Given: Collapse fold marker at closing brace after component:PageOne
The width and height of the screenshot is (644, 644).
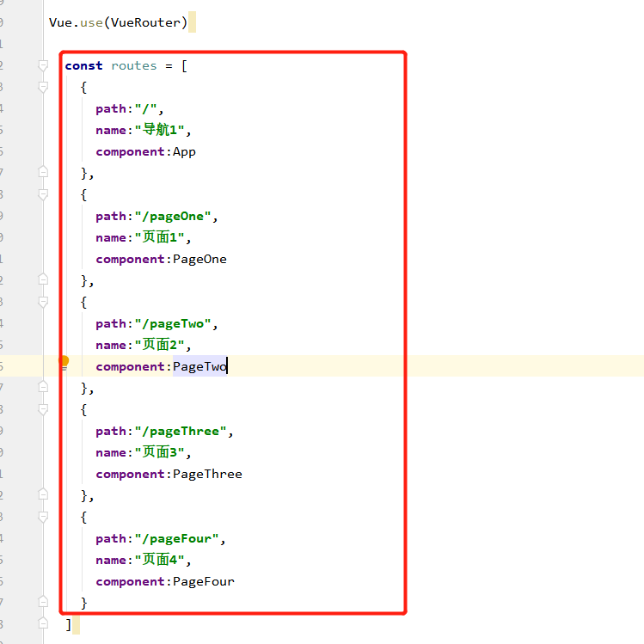Looking at the screenshot, I should [43, 279].
